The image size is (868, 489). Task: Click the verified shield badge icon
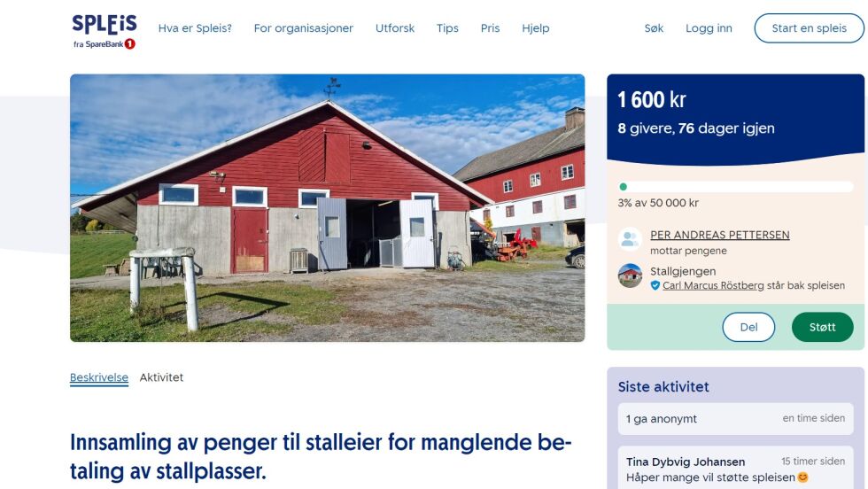[655, 286]
